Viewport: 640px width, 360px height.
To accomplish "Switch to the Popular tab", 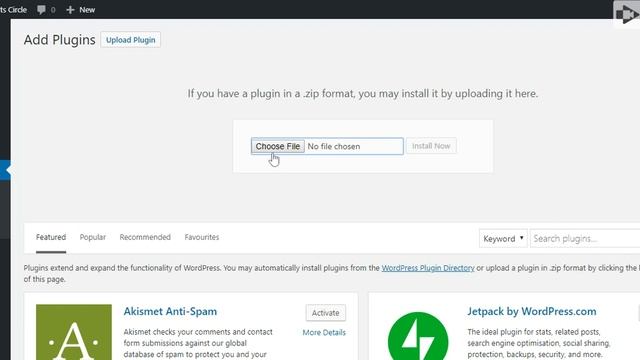I will pyautogui.click(x=93, y=237).
